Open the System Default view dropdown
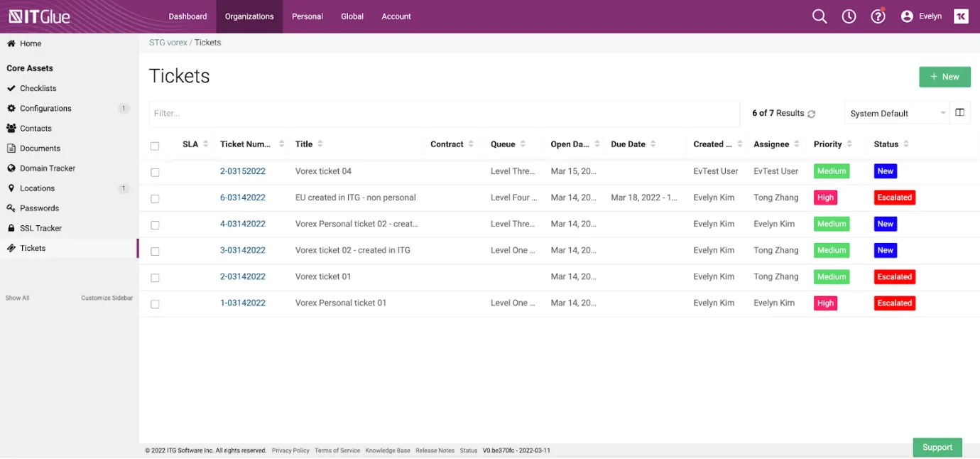The width and height of the screenshot is (980, 459). point(898,114)
